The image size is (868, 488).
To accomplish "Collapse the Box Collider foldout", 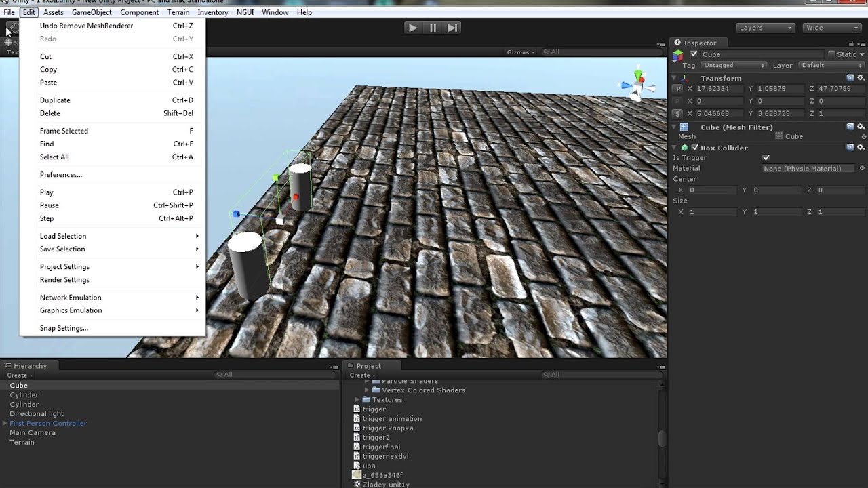I will [x=675, y=148].
